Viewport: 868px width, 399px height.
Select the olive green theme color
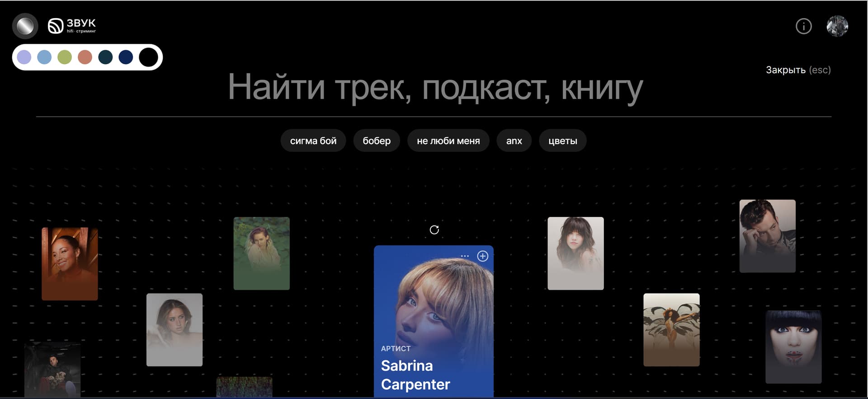(65, 57)
